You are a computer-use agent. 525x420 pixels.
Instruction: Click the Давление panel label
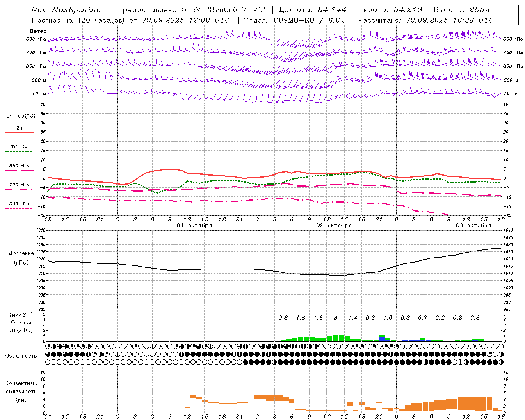coord(21,253)
